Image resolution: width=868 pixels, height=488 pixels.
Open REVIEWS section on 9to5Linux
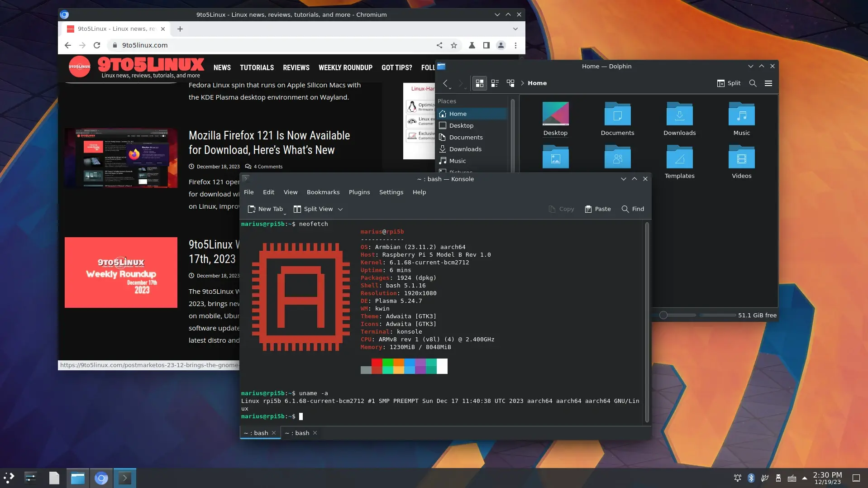tap(296, 67)
